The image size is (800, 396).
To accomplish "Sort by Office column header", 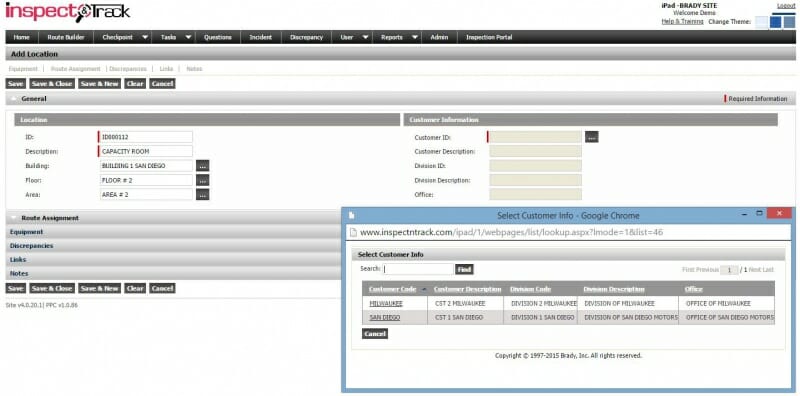I will tap(693, 289).
